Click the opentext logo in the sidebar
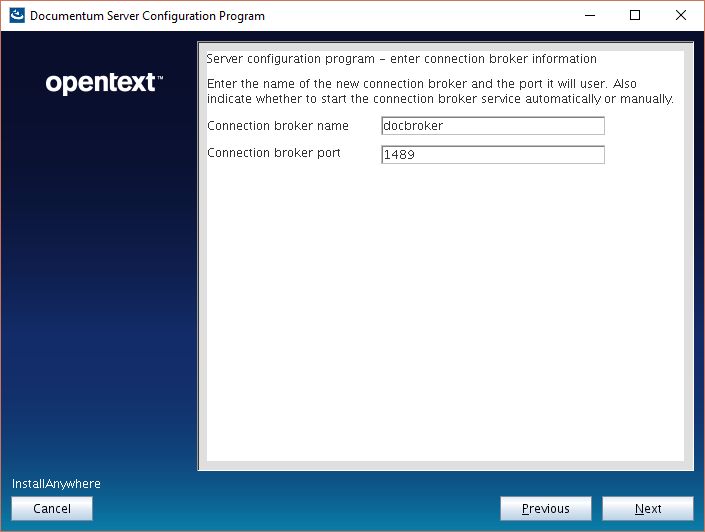Screen dimensions: 705x532 coord(104,83)
